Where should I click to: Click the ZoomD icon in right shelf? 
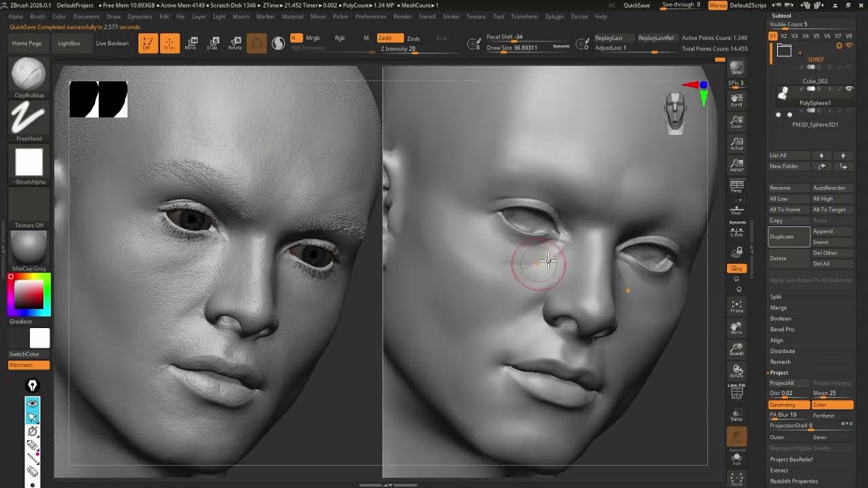tap(736, 349)
